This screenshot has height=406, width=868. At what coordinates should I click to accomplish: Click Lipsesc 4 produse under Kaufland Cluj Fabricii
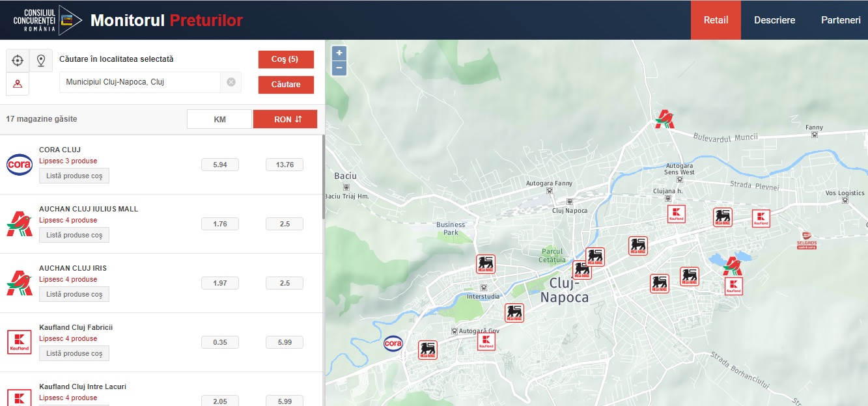(x=68, y=338)
